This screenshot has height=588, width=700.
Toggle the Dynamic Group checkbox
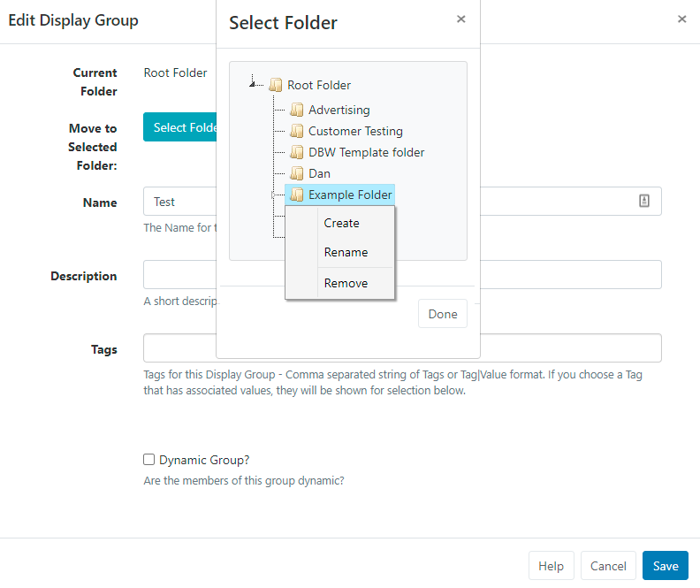tap(148, 460)
